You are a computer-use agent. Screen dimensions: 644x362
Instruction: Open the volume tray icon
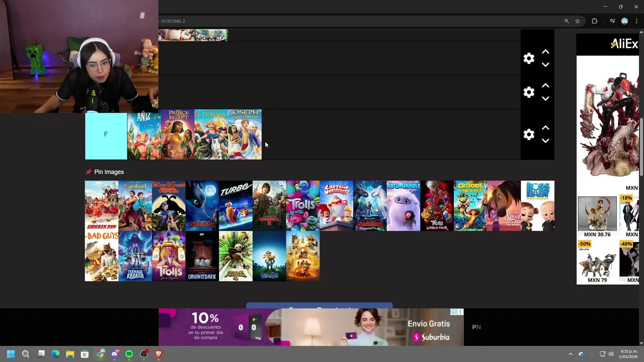(x=611, y=354)
